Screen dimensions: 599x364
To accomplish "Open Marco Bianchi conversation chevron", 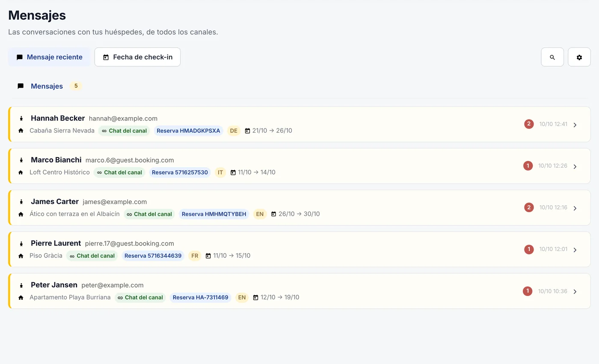I will [575, 166].
